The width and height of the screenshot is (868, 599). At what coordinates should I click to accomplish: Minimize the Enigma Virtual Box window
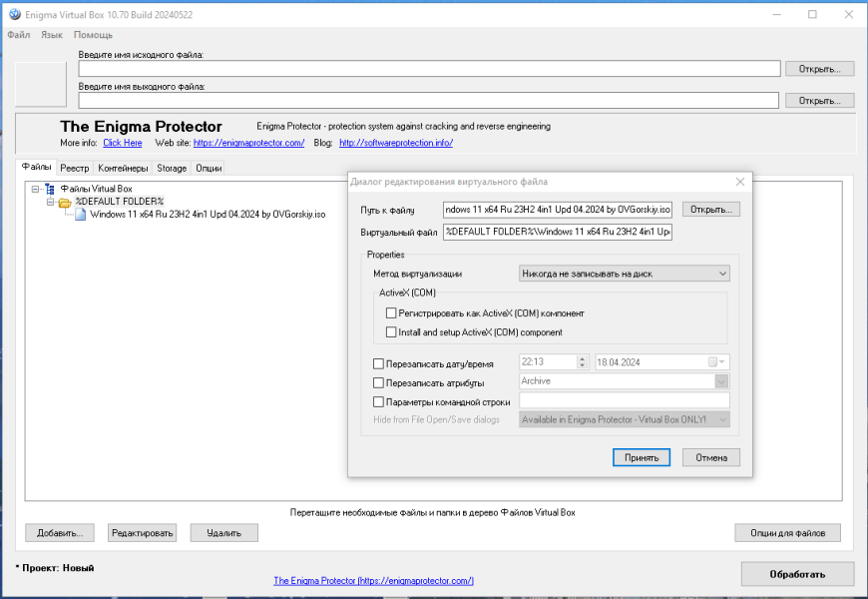click(776, 14)
